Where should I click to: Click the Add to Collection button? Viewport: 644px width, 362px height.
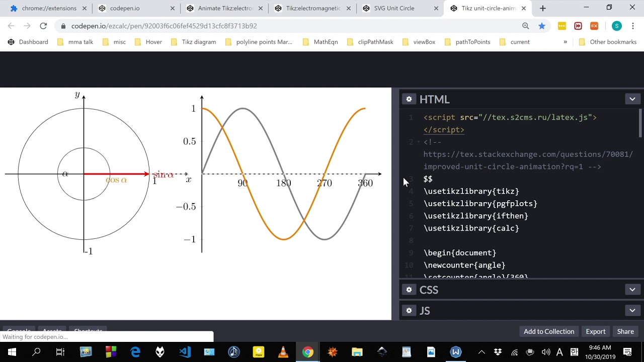click(549, 331)
